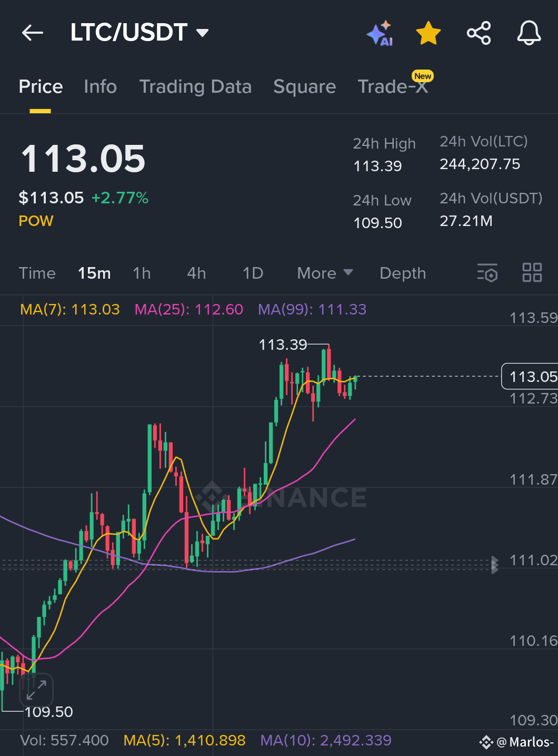Select the Time chart interval
The width and height of the screenshot is (558, 756).
[37, 273]
